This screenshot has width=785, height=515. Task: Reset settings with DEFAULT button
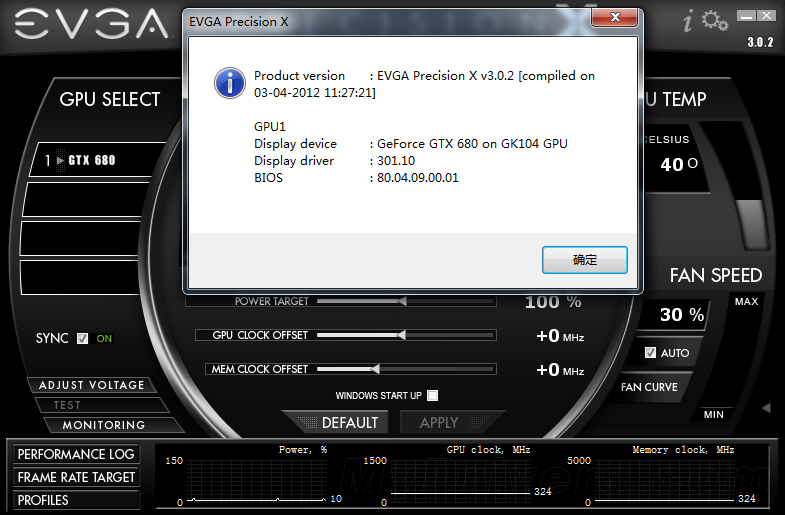pos(338,422)
